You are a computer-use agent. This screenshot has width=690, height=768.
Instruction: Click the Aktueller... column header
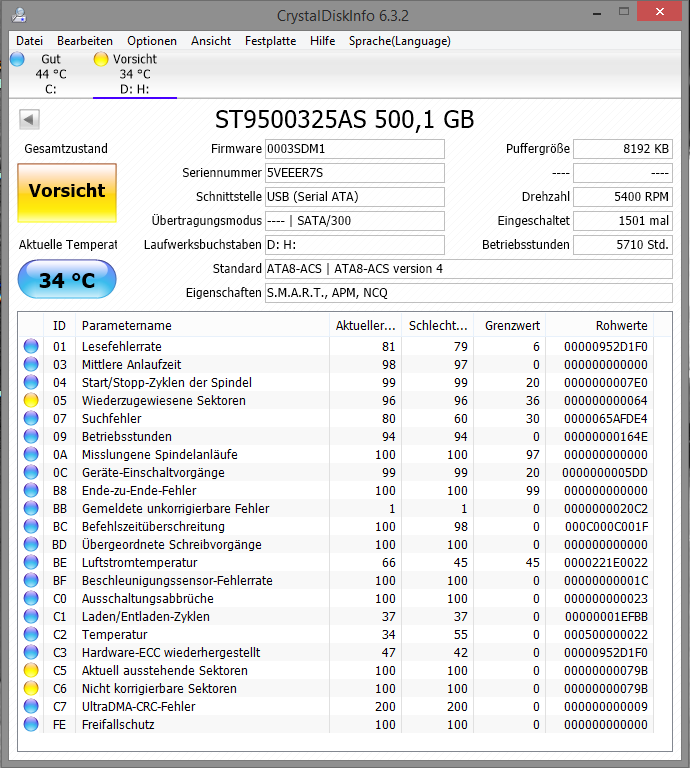pos(365,326)
